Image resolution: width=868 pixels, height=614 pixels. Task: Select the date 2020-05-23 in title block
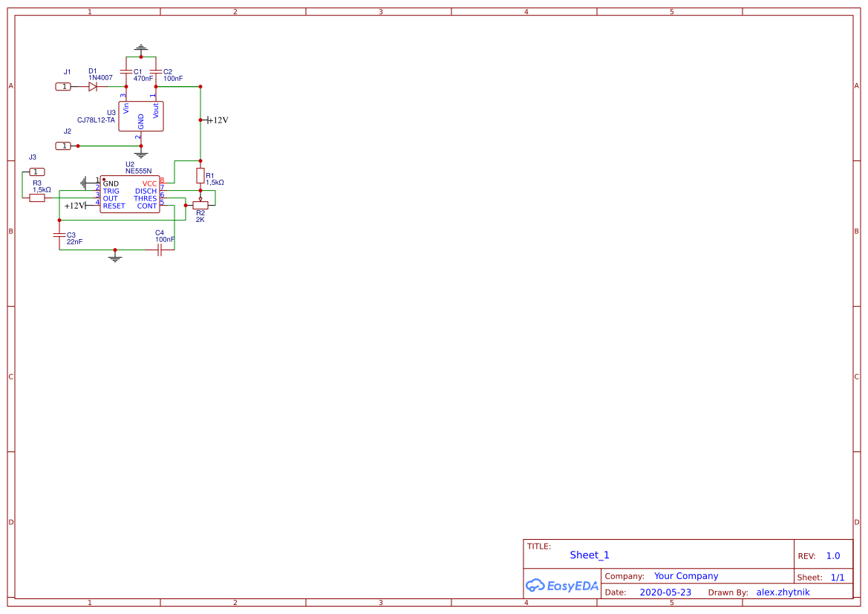665,592
